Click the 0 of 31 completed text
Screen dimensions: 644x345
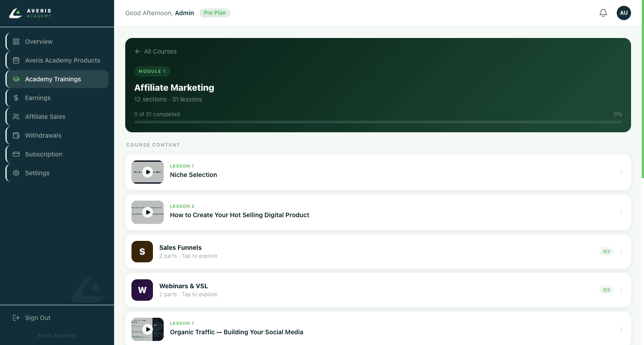[x=157, y=114]
